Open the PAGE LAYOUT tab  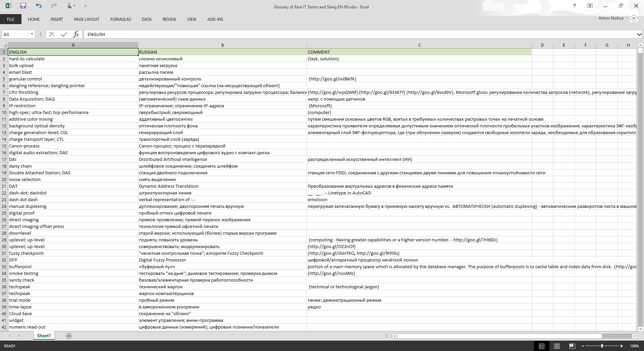87,19
